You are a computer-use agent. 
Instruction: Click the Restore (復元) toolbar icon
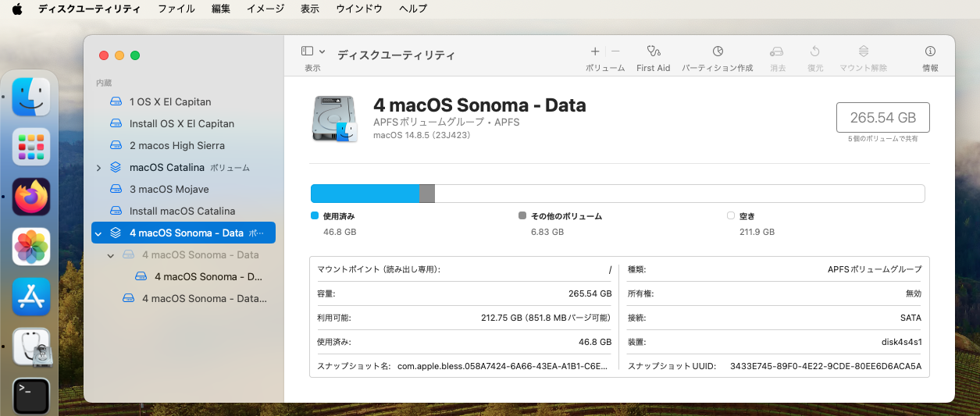point(815,52)
